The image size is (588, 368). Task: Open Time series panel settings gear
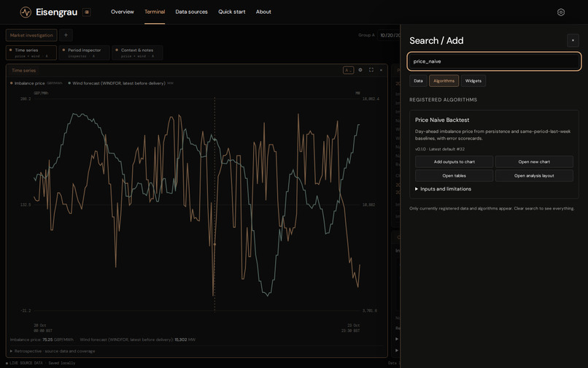pos(360,70)
